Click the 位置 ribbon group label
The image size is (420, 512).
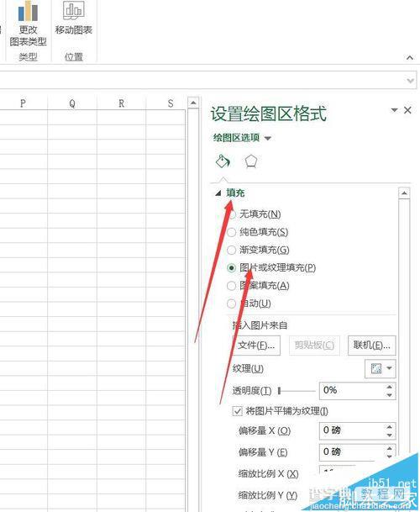pos(73,57)
